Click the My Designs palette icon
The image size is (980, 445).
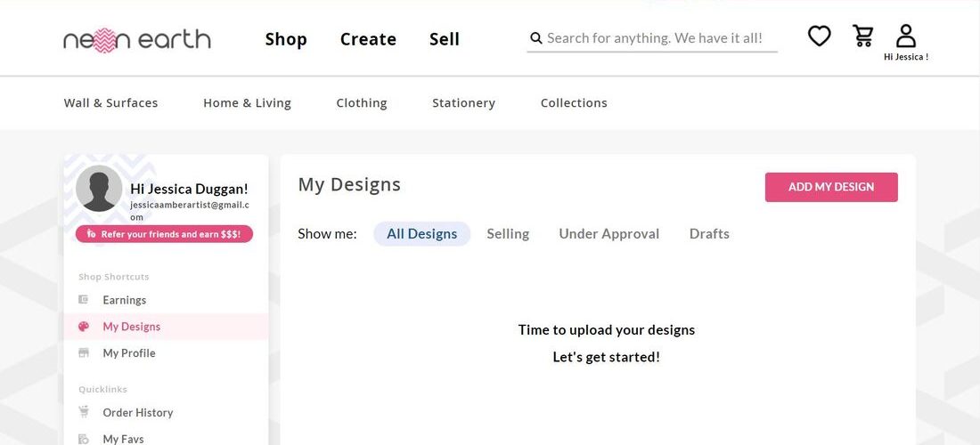(84, 327)
